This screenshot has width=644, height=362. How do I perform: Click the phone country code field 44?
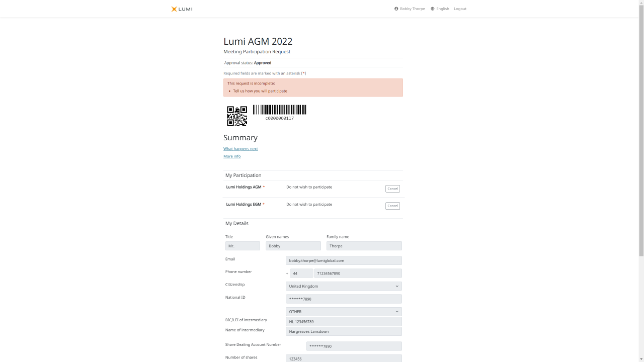301,274
